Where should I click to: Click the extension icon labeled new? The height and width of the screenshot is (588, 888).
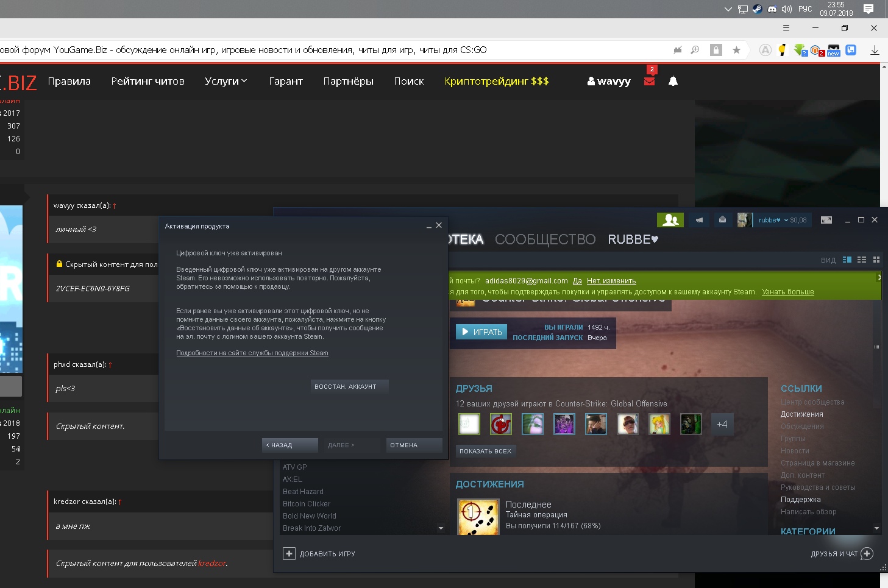(833, 51)
